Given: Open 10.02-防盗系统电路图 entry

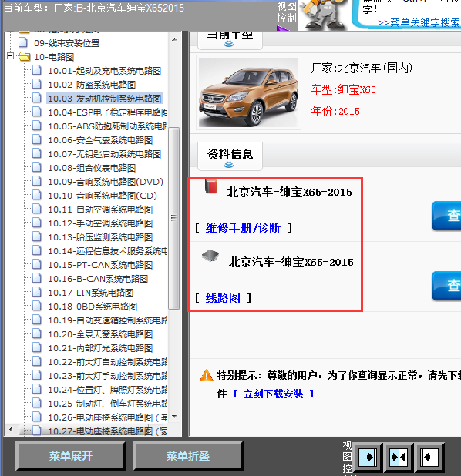Looking at the screenshot, I should pyautogui.click(x=92, y=85).
